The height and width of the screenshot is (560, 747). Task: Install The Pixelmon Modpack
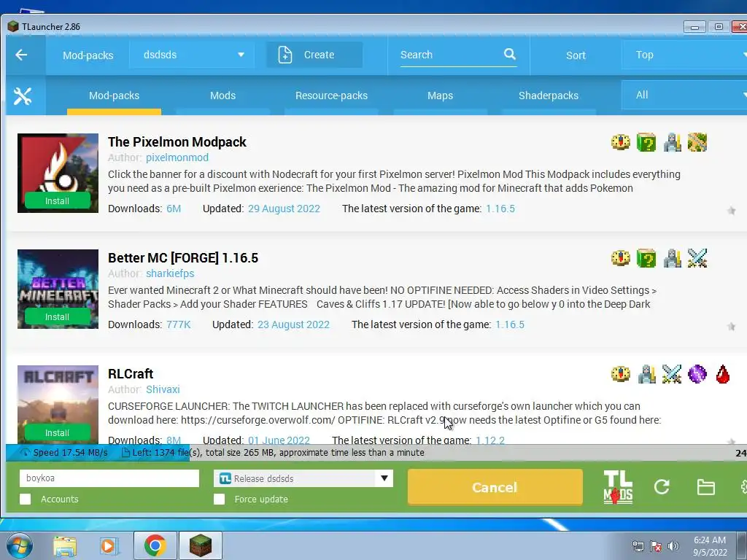[x=57, y=201]
